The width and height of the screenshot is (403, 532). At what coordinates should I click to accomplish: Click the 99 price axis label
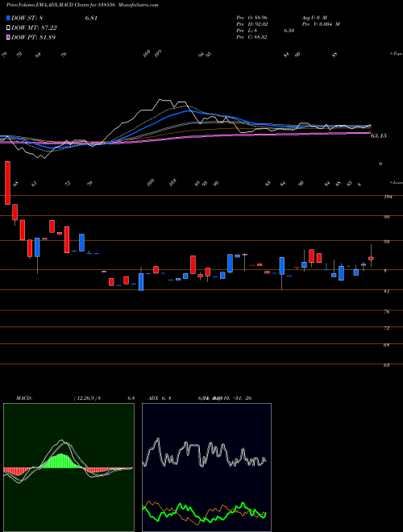click(386, 217)
